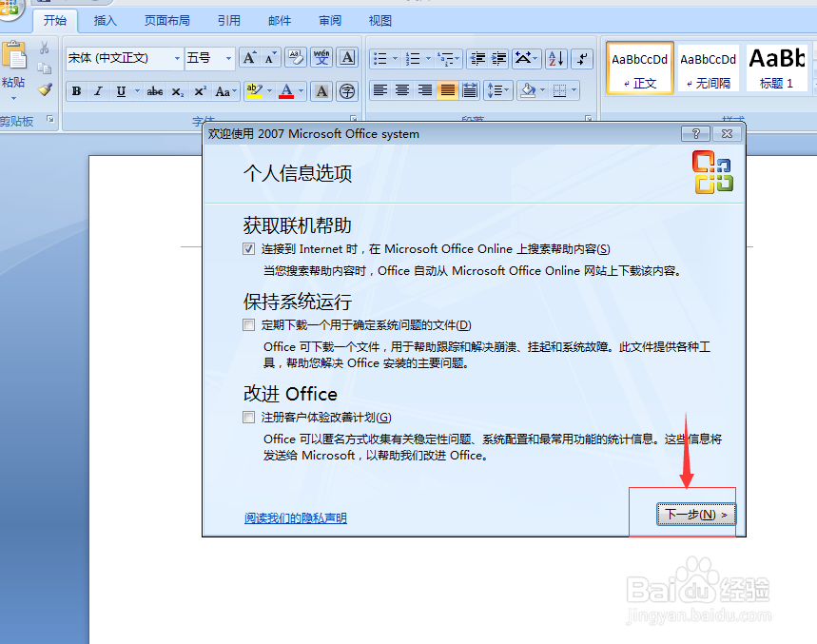Image resolution: width=817 pixels, height=644 pixels.
Task: Switch to the 开始 tab
Action: pos(55,21)
